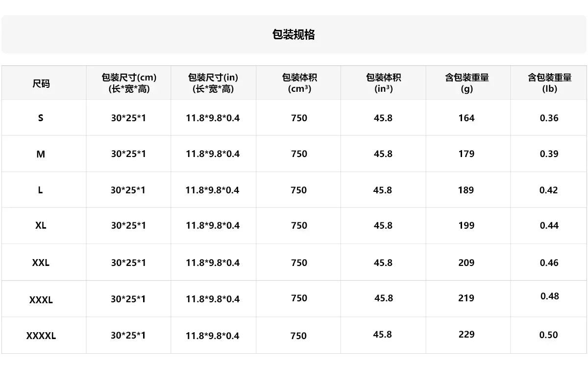
Task: Select the 包装体积 (in³) header cell
Action: point(383,83)
